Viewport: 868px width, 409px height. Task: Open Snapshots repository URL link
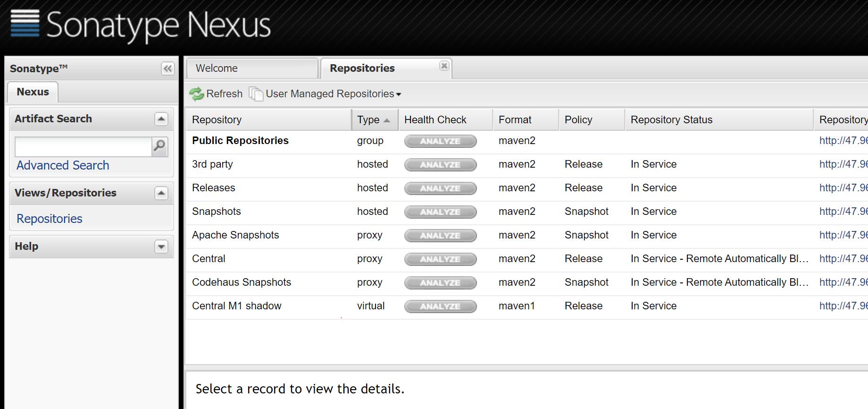(x=843, y=212)
